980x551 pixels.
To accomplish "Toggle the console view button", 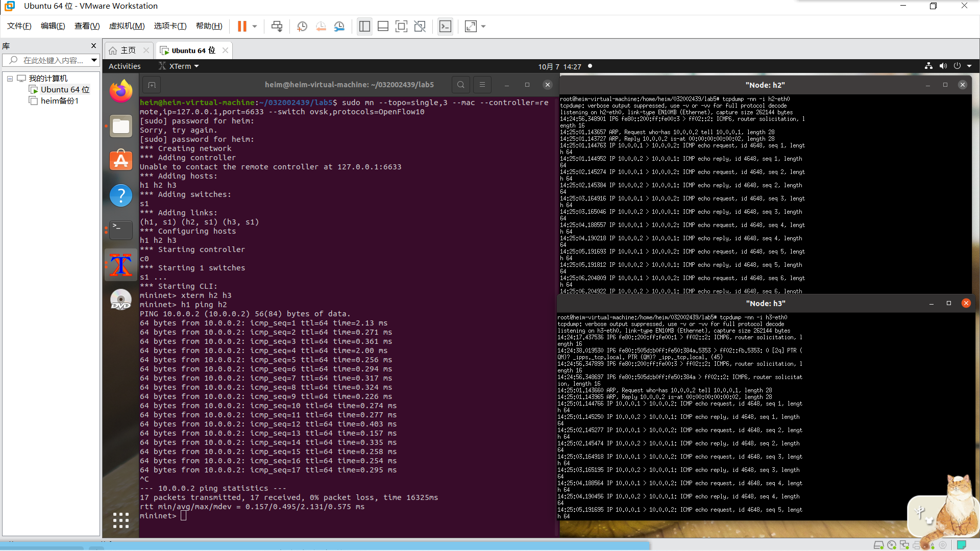I will point(445,26).
